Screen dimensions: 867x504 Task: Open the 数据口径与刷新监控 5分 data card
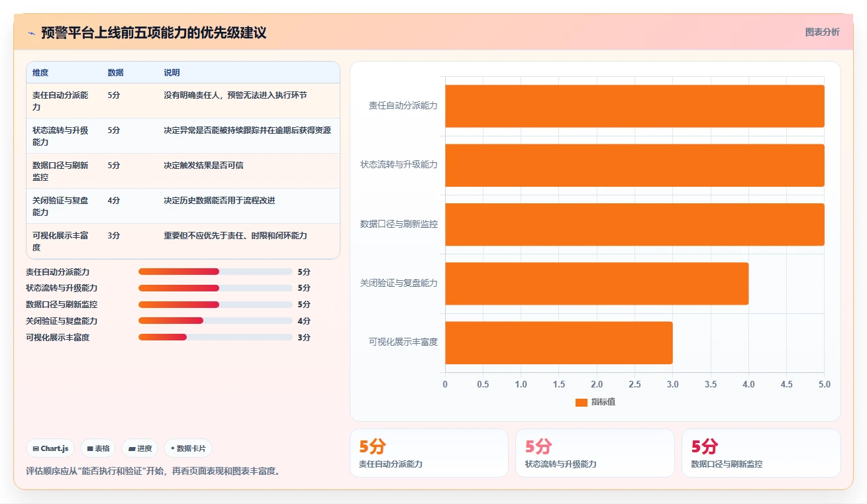(761, 453)
